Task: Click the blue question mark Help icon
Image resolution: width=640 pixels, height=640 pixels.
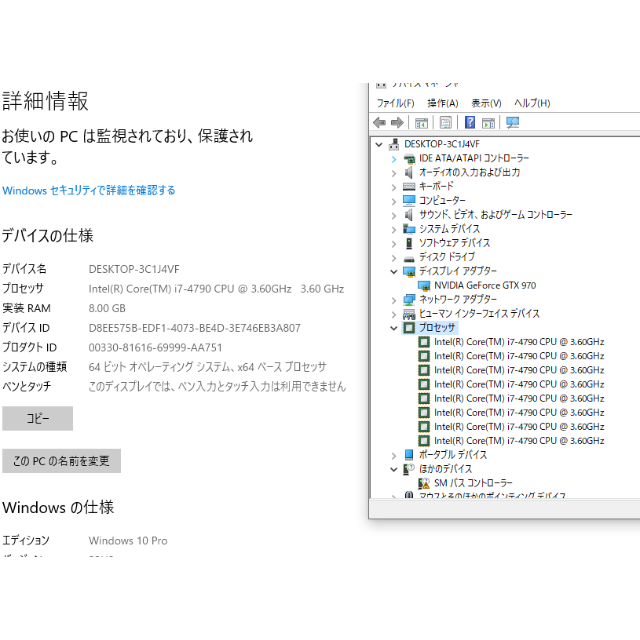Action: pos(470,122)
